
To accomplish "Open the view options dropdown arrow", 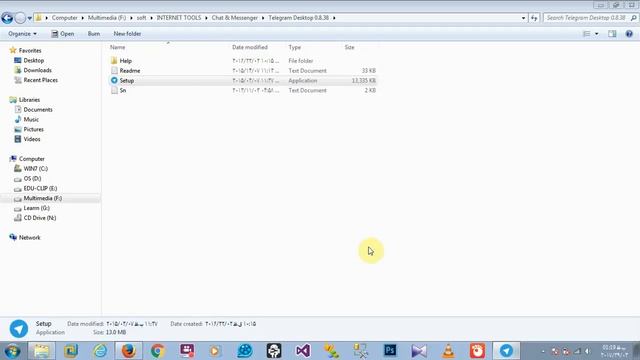I will (597, 34).
